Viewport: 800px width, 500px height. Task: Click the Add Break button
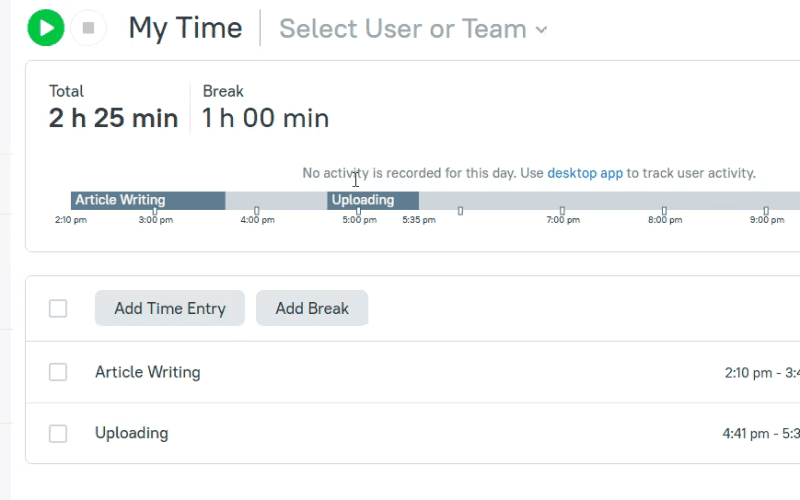coord(312,308)
